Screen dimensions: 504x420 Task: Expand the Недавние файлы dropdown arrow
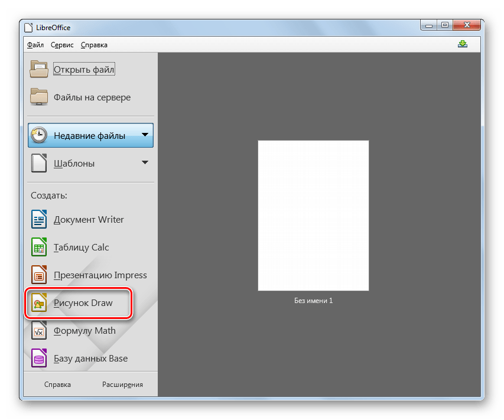145,135
